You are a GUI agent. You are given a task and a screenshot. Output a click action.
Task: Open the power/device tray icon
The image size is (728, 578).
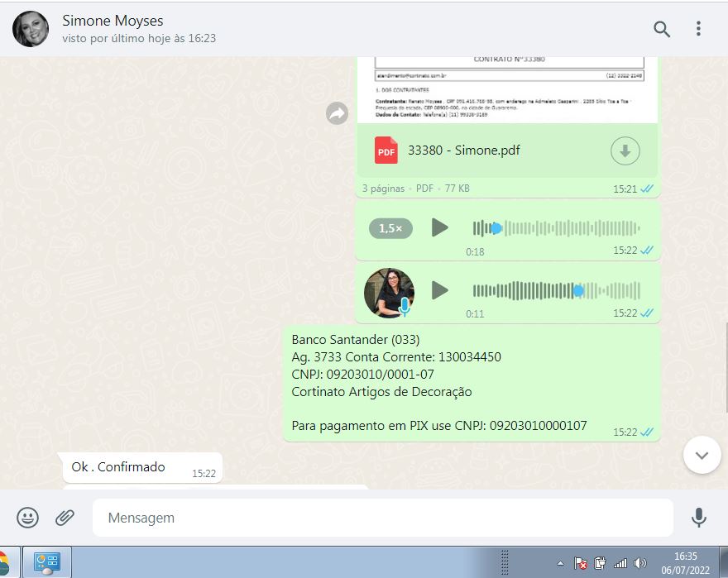click(600, 563)
